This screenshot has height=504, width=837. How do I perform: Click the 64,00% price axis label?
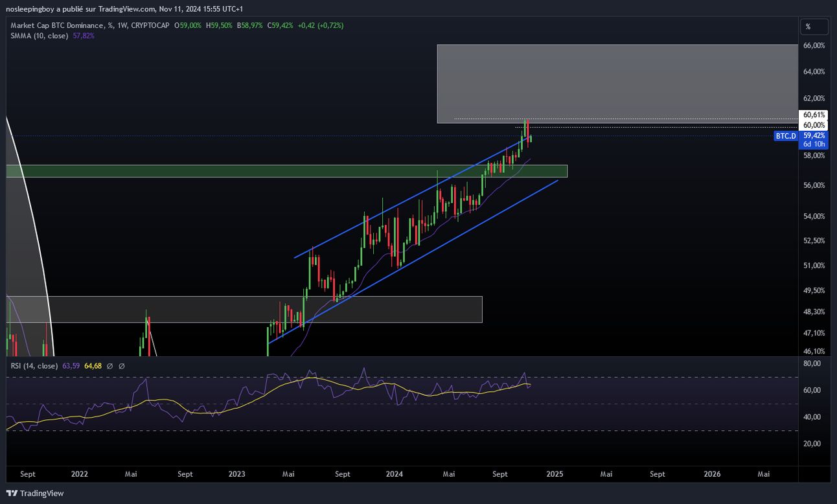click(x=814, y=71)
